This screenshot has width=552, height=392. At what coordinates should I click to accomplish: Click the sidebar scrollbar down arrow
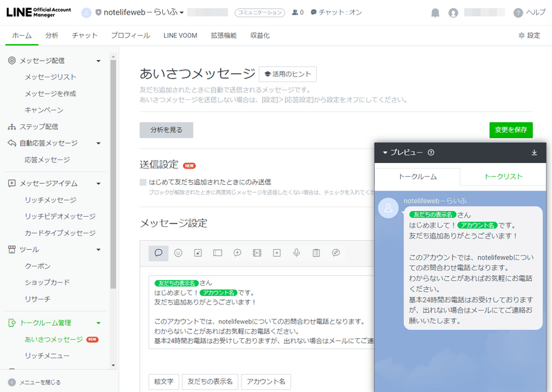[113, 366]
